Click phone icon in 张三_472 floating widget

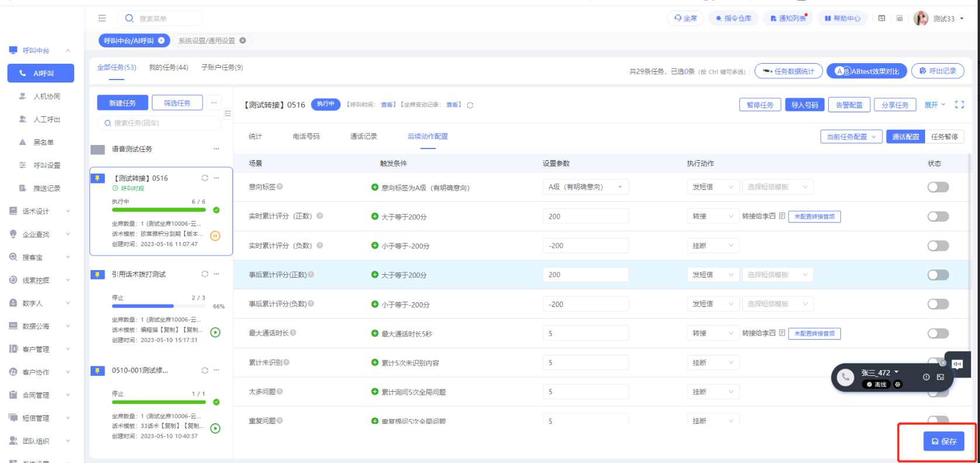845,378
